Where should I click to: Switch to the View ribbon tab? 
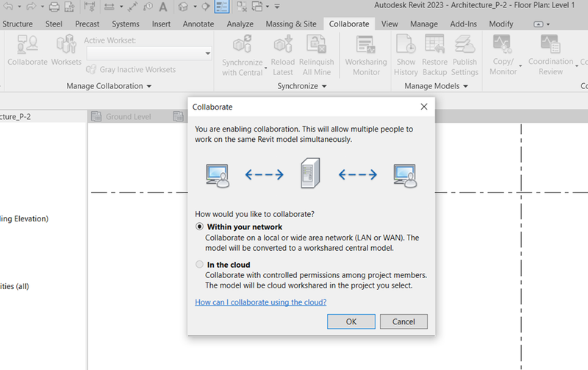[390, 24]
